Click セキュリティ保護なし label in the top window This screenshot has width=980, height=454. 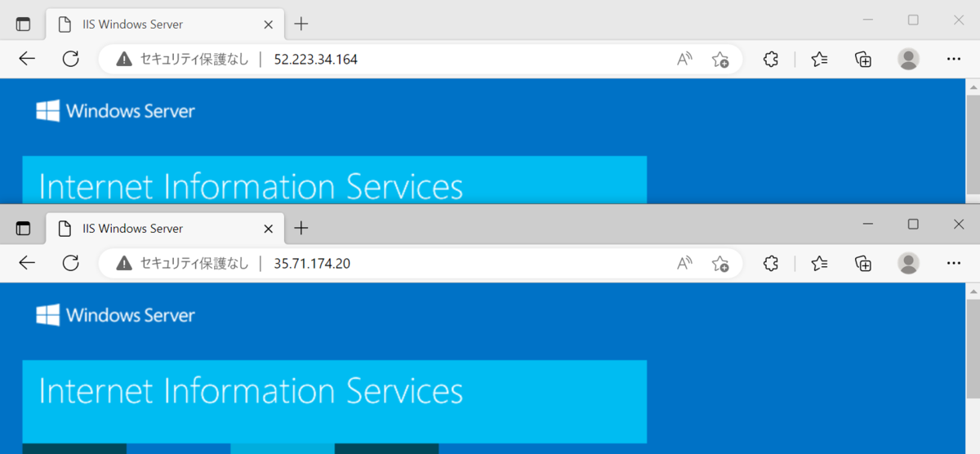click(x=194, y=59)
